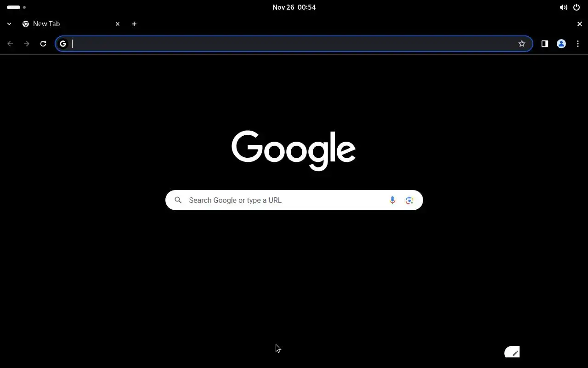Open the profile avatar menu
The height and width of the screenshot is (368, 588).
(561, 44)
